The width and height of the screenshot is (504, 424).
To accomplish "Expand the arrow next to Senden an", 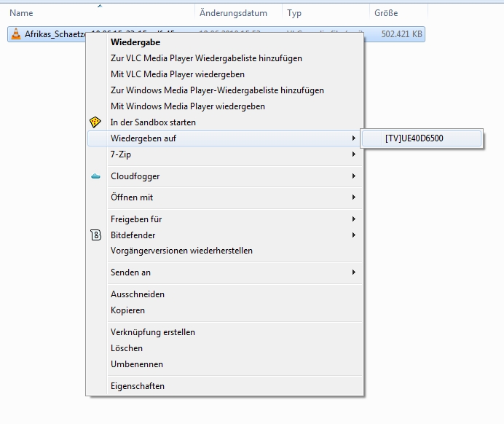I will click(x=353, y=272).
